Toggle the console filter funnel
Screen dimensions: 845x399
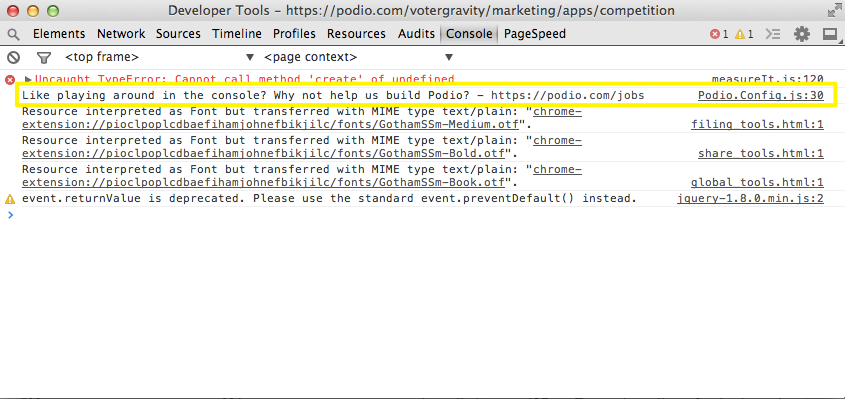pyautogui.click(x=44, y=57)
